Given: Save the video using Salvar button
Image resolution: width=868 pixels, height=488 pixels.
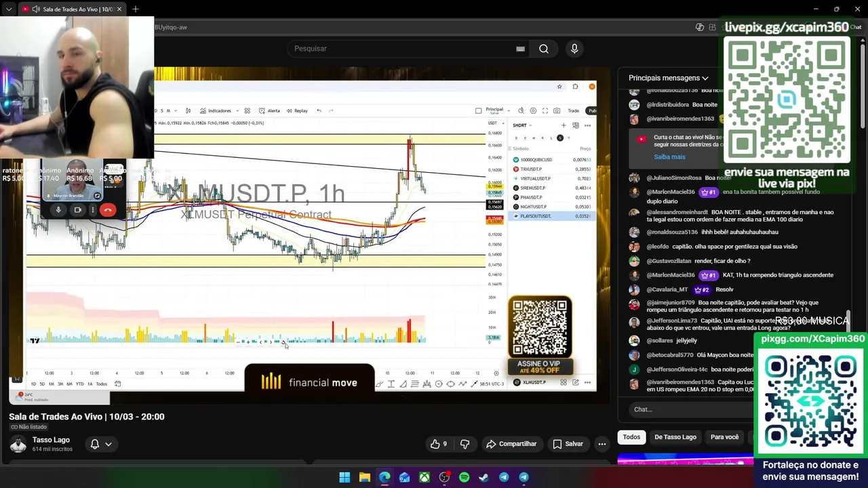Looking at the screenshot, I should [x=568, y=444].
